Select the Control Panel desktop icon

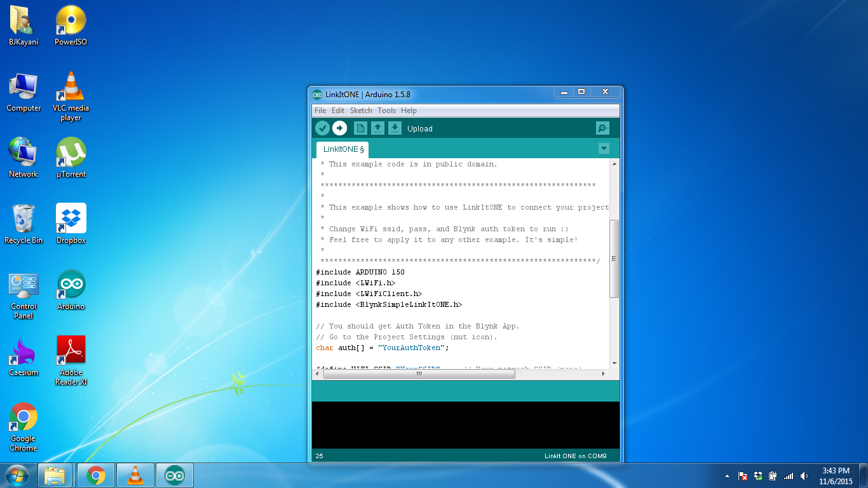click(x=24, y=295)
